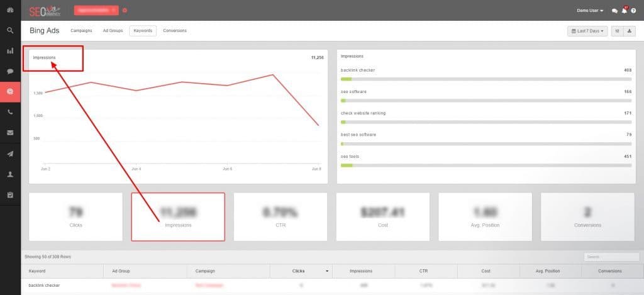Open the red campaign link in first row
644x295 pixels.
pyautogui.click(x=209, y=285)
